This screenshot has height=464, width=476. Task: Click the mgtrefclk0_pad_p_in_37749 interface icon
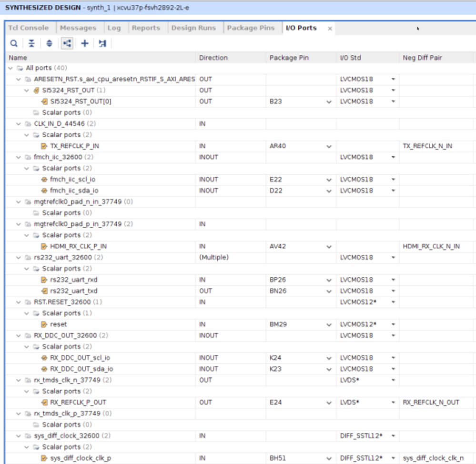coord(28,224)
